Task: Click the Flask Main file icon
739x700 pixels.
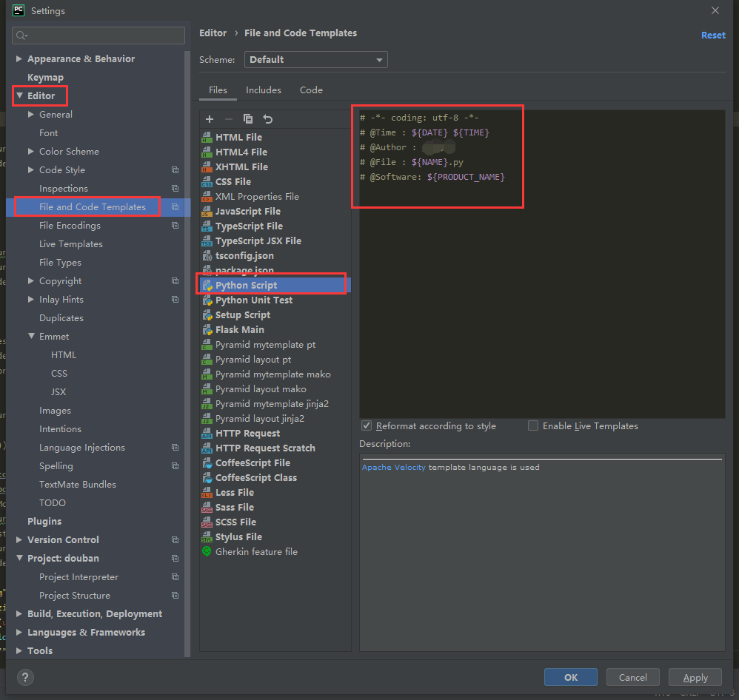Action: (207, 330)
